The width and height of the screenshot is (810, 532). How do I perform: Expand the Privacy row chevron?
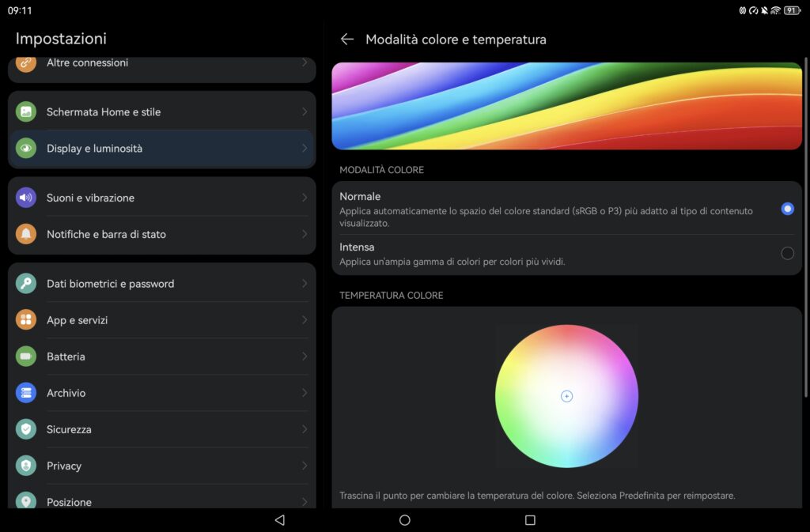305,466
